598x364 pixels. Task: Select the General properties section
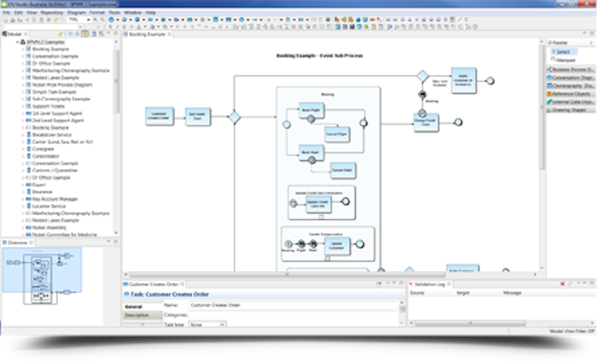(x=142, y=307)
